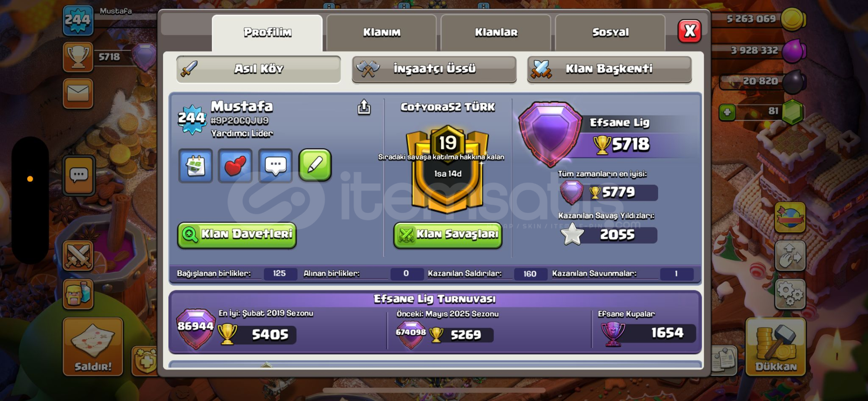
Task: Open the settings gears icon
Action: coord(790,294)
